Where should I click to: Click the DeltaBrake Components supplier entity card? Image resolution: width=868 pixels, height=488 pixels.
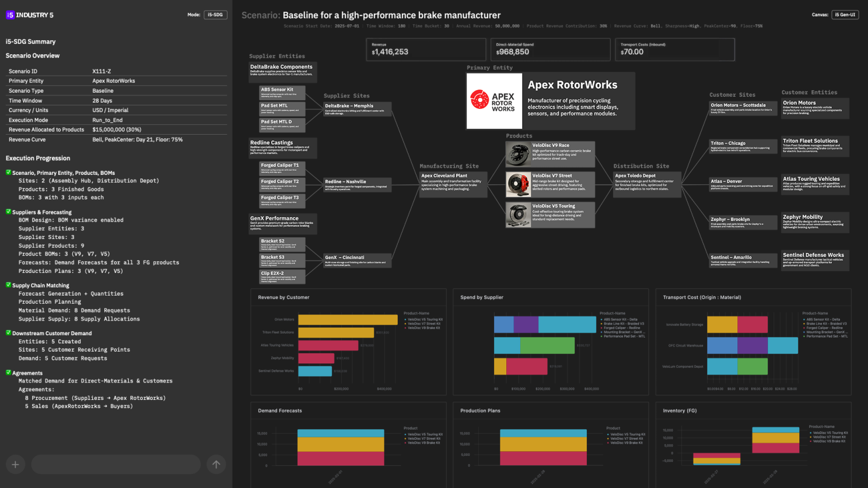click(x=283, y=71)
